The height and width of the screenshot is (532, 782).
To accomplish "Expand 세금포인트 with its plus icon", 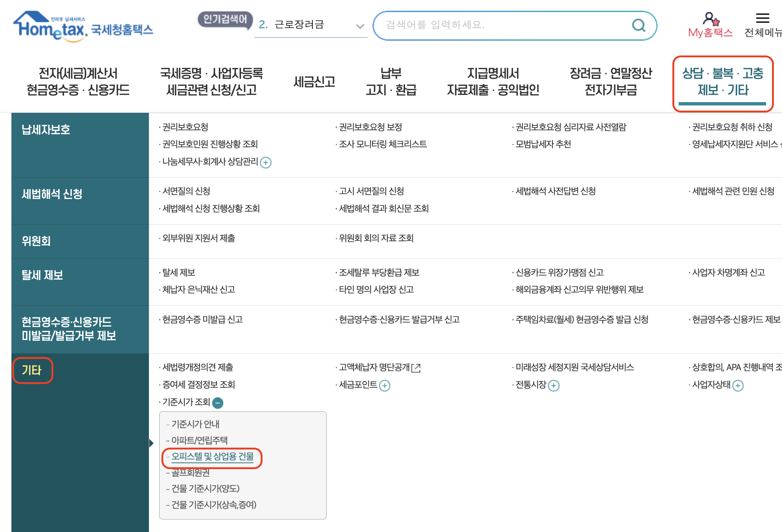I will coord(385,385).
